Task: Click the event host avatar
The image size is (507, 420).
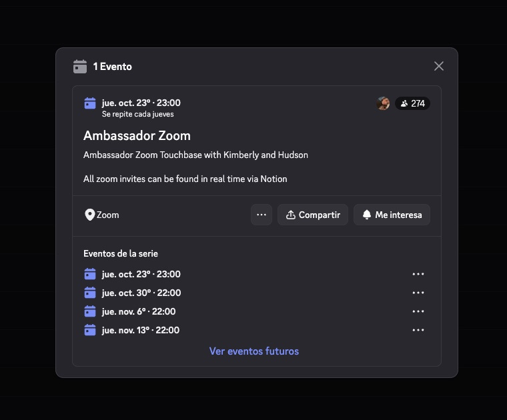Action: tap(383, 103)
